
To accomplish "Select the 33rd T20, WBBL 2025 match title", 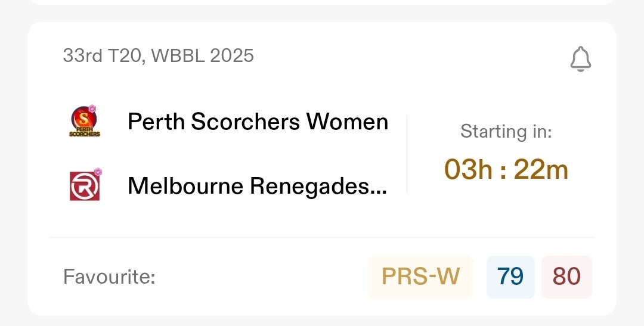I will [158, 56].
